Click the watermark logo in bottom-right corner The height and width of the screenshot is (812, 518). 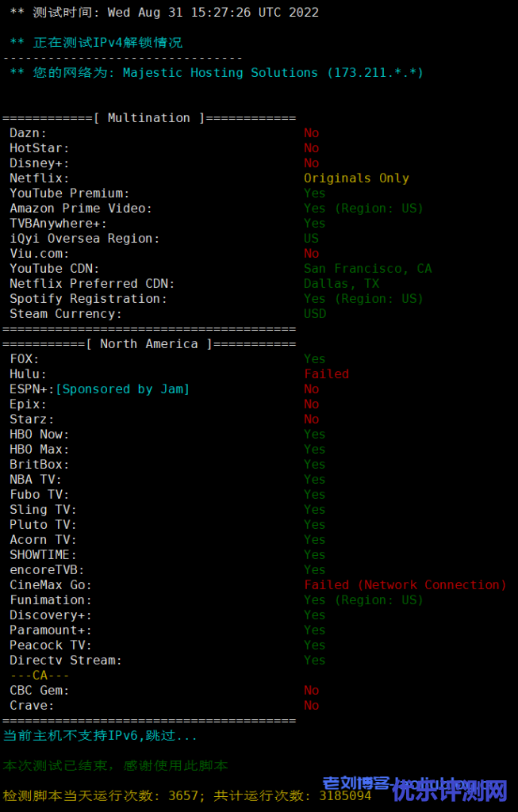[416, 789]
